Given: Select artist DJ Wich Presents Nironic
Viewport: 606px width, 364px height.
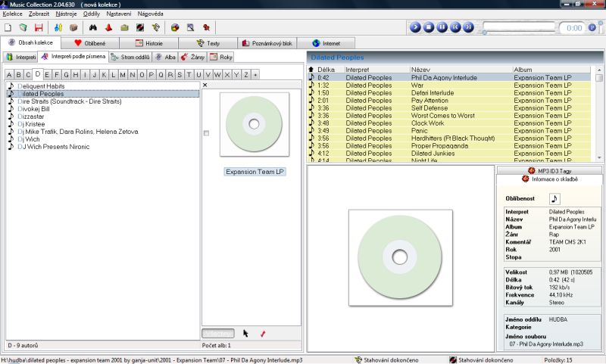Looking at the screenshot, I should [x=53, y=147].
